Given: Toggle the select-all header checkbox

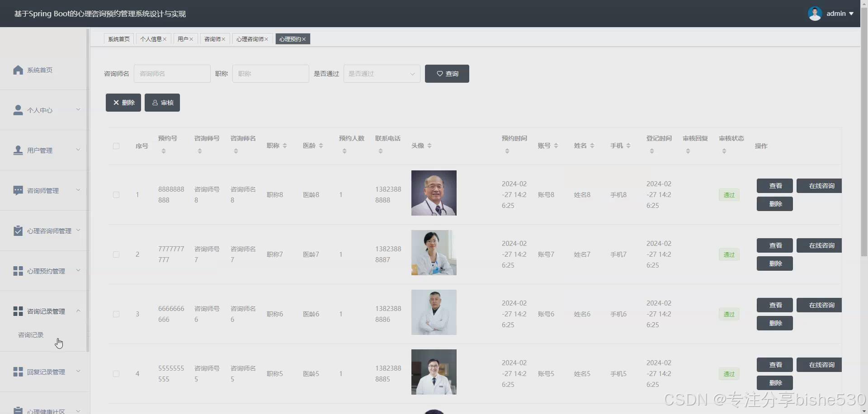Looking at the screenshot, I should tap(116, 146).
